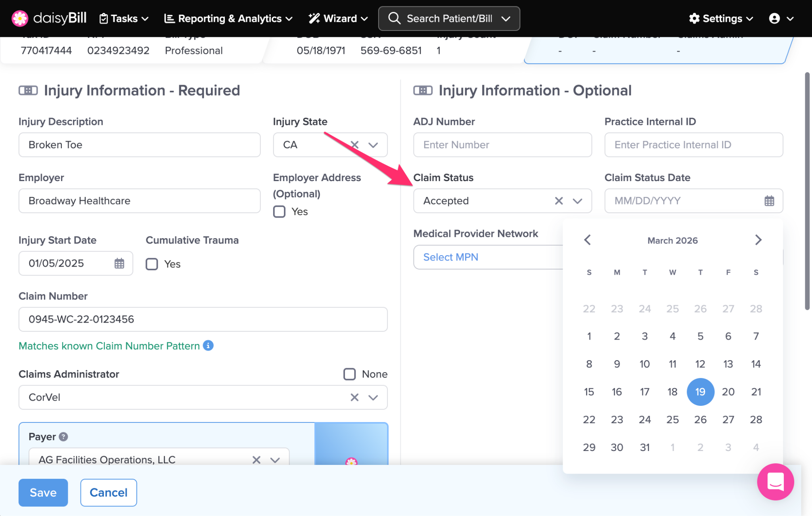
Task: Click the Payer help question icon
Action: (x=63, y=436)
